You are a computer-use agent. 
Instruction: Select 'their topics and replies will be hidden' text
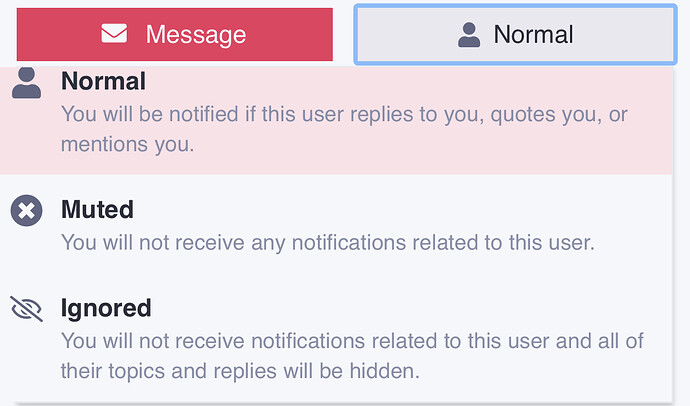(x=240, y=371)
